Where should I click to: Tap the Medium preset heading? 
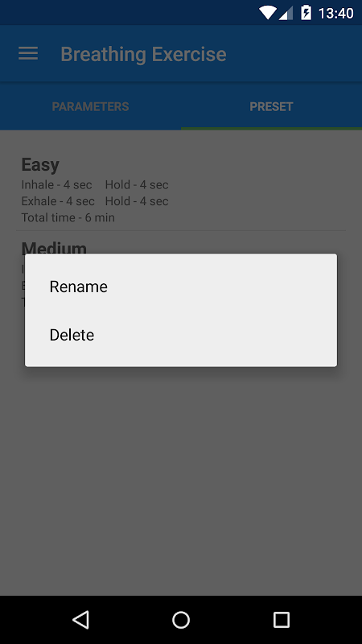[54, 247]
